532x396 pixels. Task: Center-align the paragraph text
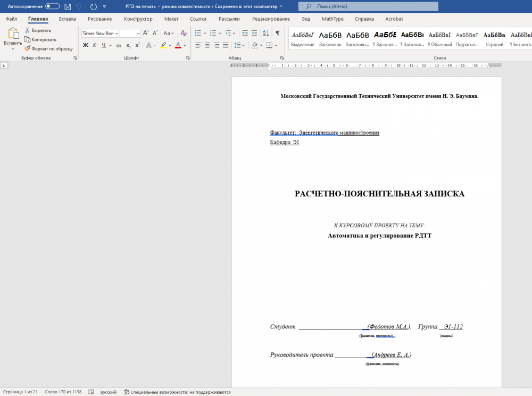207,45
